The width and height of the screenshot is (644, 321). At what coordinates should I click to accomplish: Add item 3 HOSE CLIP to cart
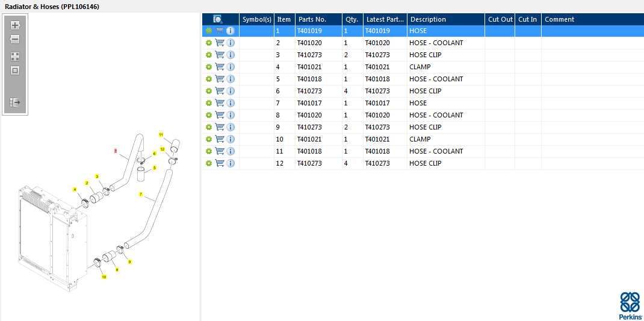(220, 55)
